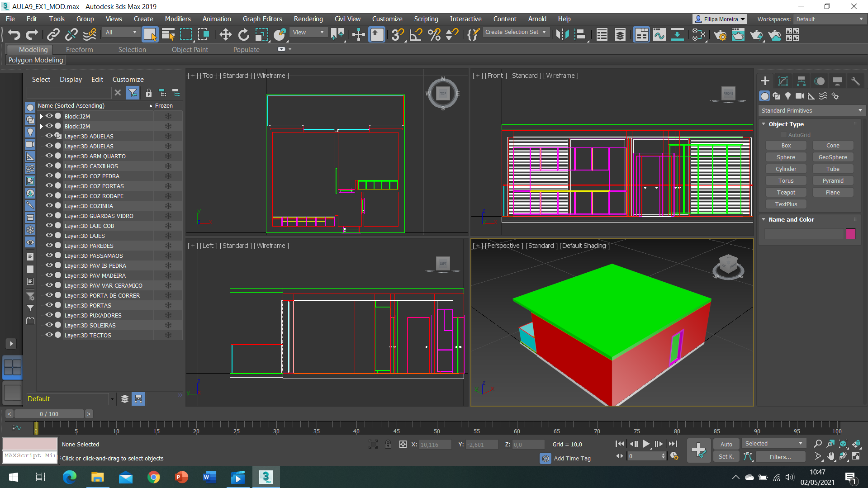The image size is (868, 488).
Task: Click the Teapot primitive button
Action: pos(786,192)
